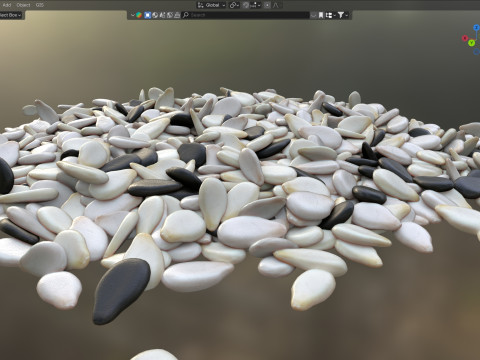
Task: Click the button right of search field
Action: (313, 15)
